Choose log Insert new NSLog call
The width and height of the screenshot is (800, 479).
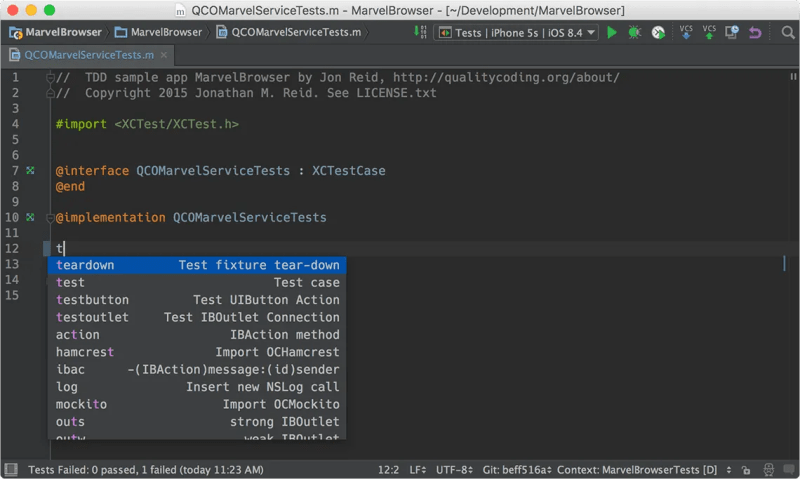pyautogui.click(x=197, y=387)
